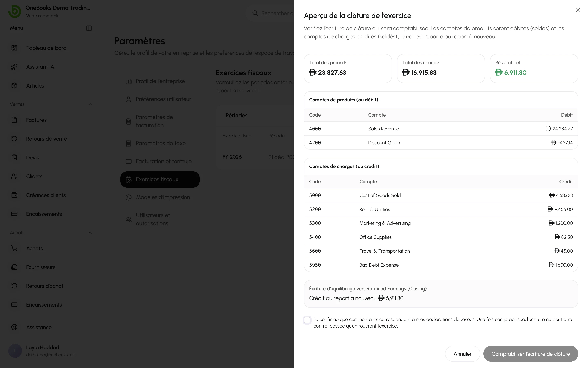This screenshot has height=368, width=588.
Task: Click the Layla Haddad avatar circle
Action: [x=15, y=351]
